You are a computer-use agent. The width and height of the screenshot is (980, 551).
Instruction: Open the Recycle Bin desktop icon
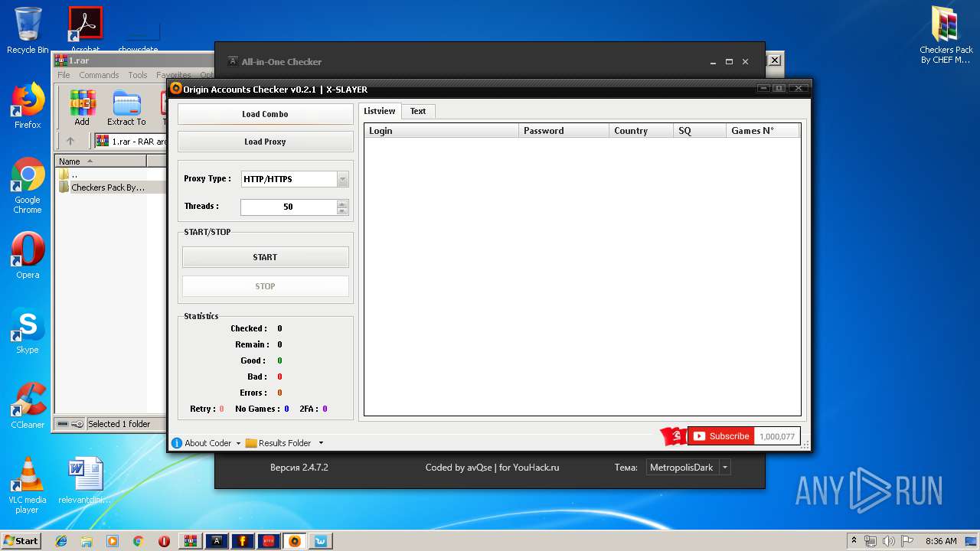click(x=28, y=30)
